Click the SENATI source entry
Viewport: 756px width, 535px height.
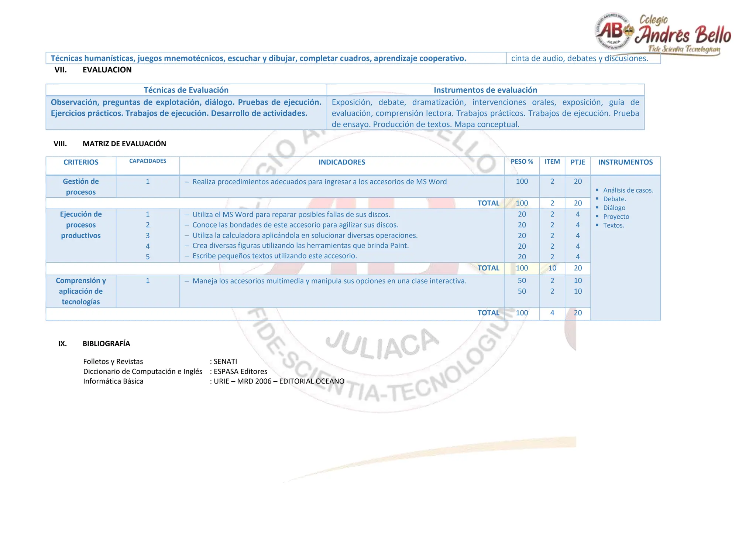click(x=225, y=361)
